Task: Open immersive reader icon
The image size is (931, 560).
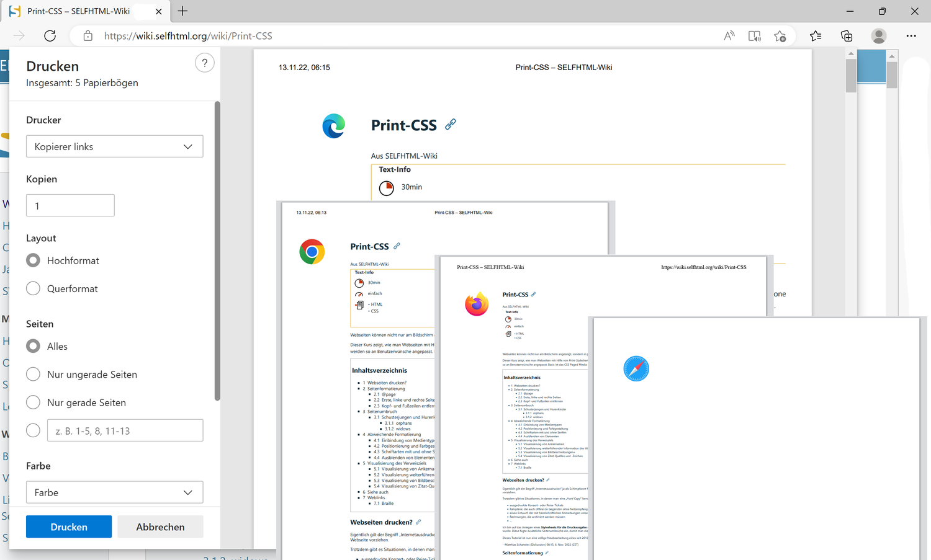Action: pos(755,36)
